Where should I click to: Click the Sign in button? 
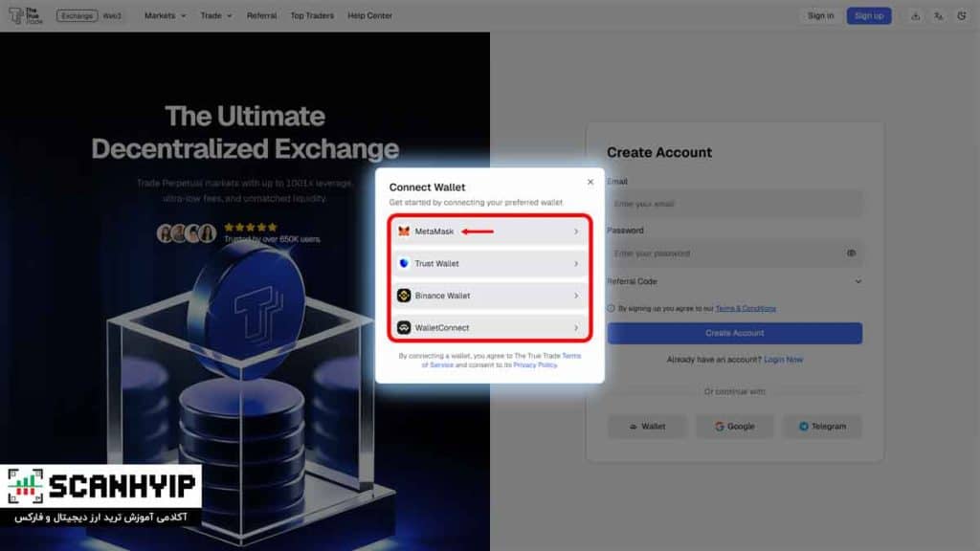pos(820,15)
